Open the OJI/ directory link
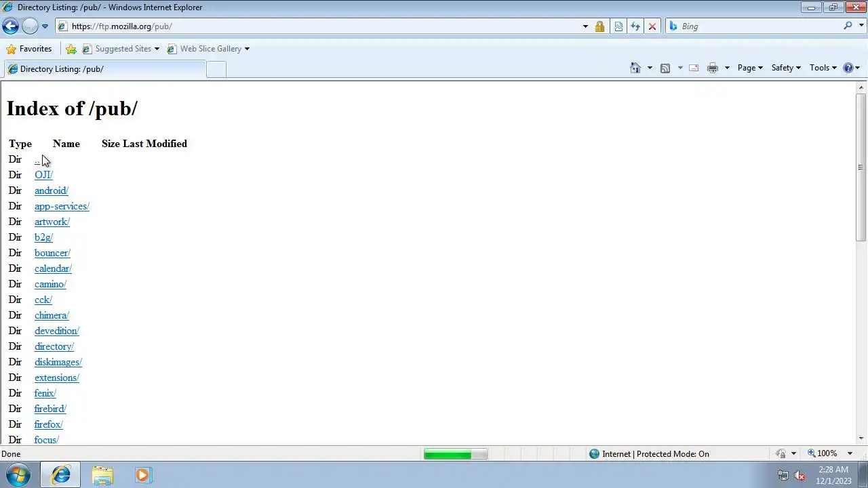868x488 pixels. (x=43, y=175)
